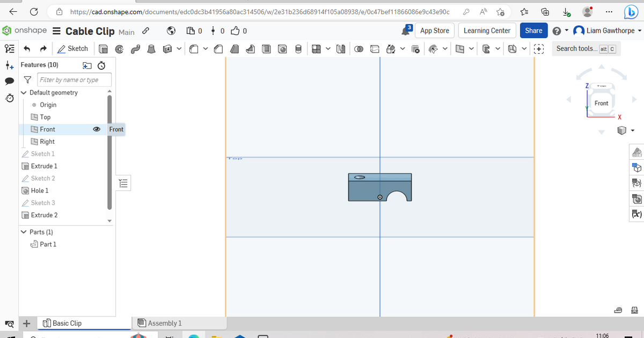This screenshot has height=338, width=644.
Task: Start a new Sketch
Action: [73, 48]
